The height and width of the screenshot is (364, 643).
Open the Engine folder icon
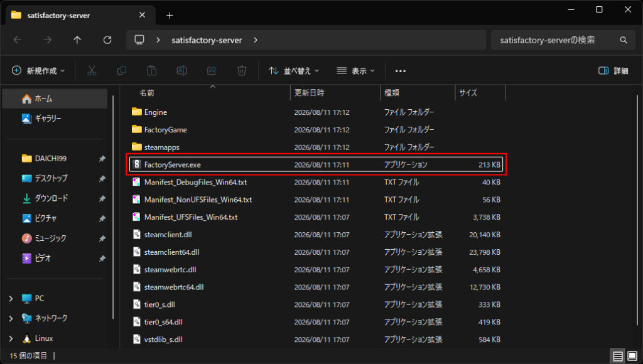[x=136, y=112]
